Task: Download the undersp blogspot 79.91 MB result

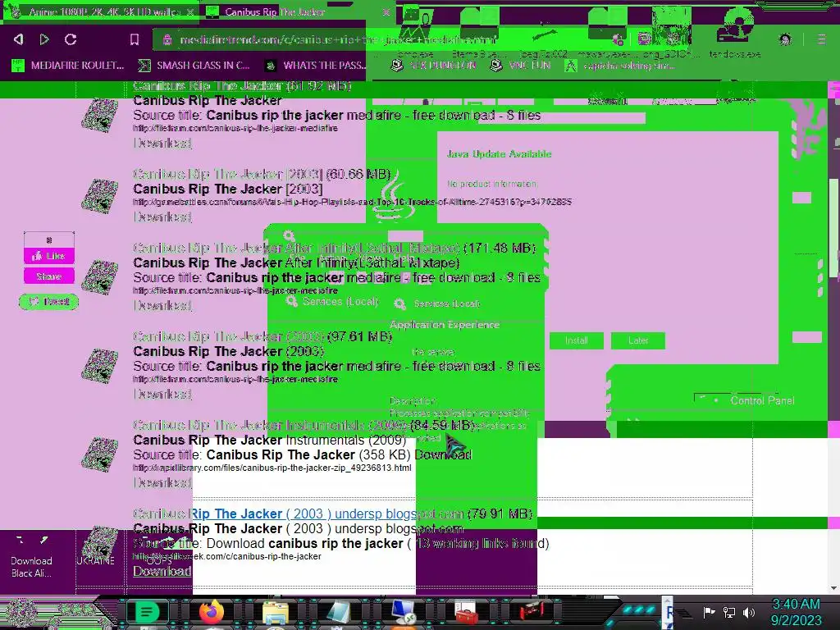Action: 162,571
